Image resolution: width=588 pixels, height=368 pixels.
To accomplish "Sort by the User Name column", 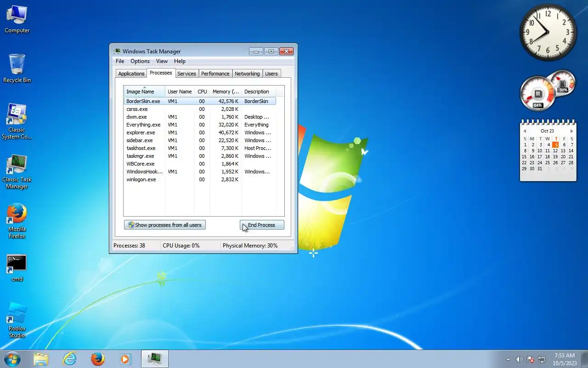I will [x=180, y=92].
